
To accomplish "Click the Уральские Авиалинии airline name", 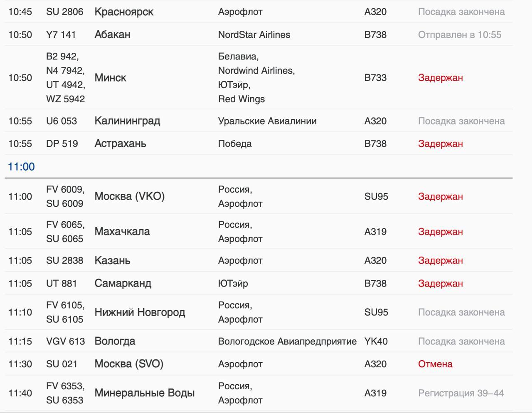I will coord(267,121).
